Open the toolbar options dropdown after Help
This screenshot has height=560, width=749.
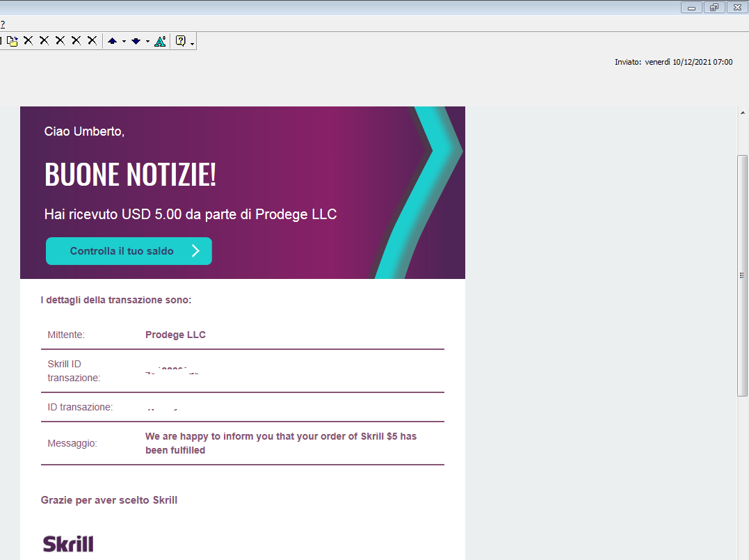tap(192, 44)
